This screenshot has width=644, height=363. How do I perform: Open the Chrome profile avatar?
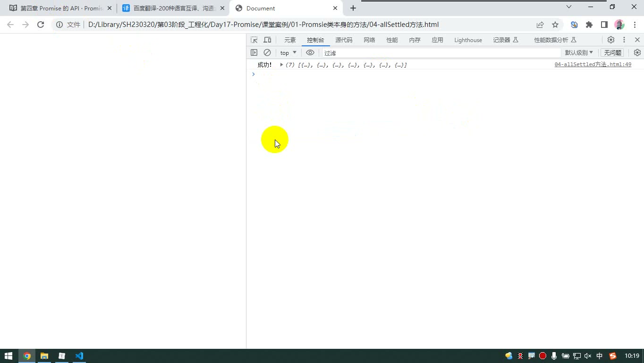click(619, 25)
